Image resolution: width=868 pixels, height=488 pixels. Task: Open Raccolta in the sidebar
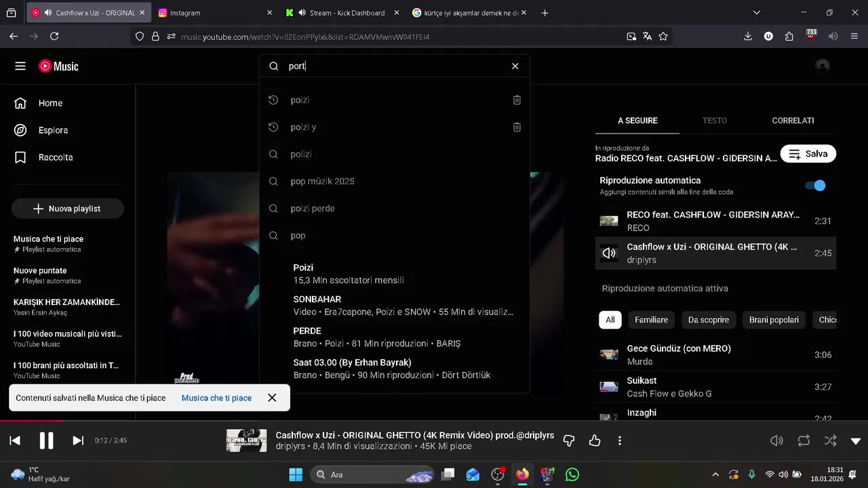pos(68,157)
